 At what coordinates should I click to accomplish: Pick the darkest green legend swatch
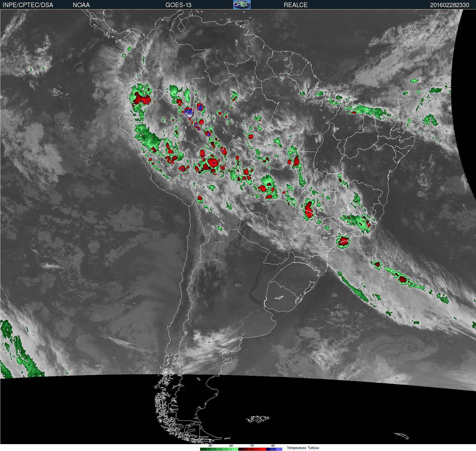click(x=203, y=449)
